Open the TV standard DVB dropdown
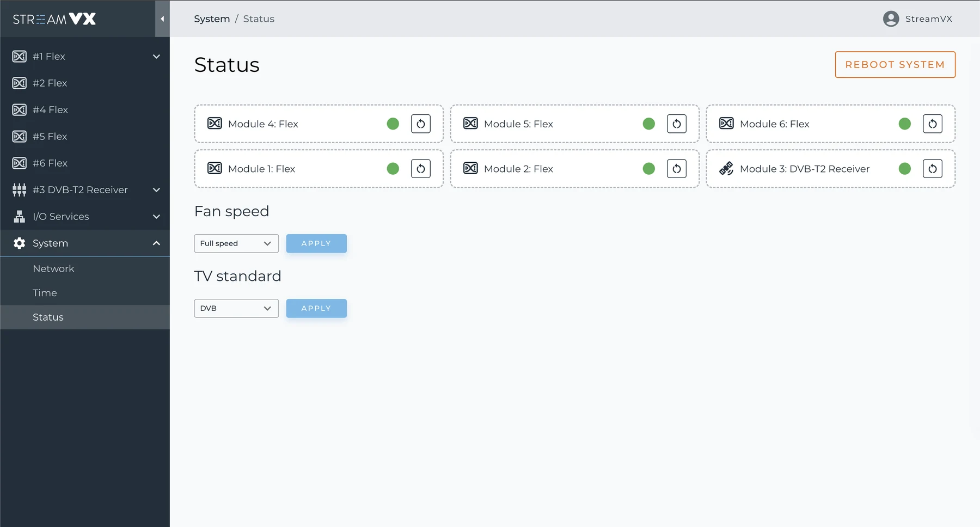Screen dimensions: 980x527 click(236, 308)
